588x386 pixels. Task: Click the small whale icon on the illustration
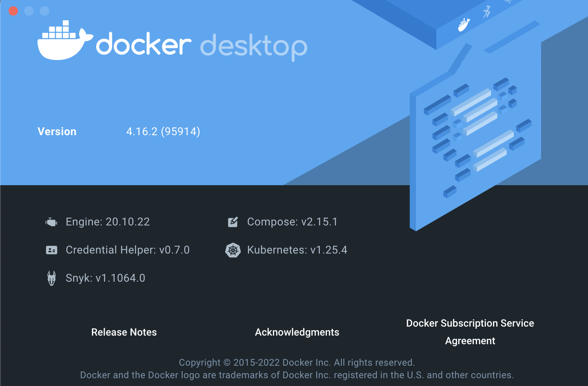click(463, 25)
